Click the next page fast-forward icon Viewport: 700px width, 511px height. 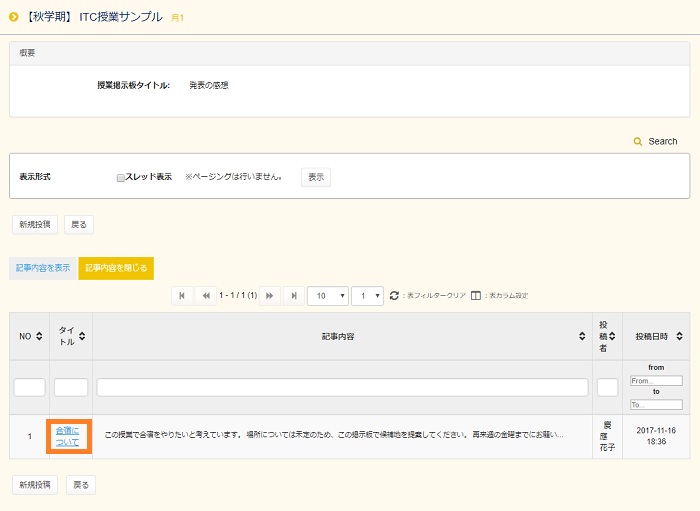click(x=270, y=296)
